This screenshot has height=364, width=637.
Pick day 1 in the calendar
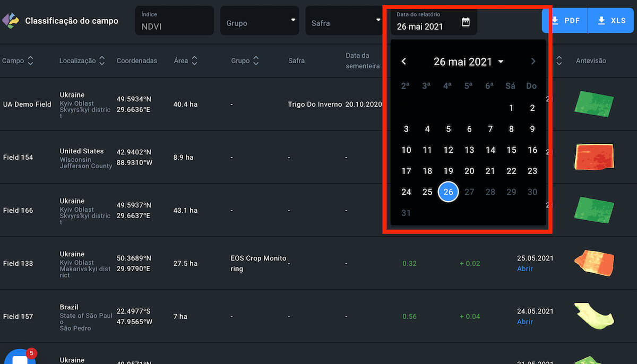[511, 108]
